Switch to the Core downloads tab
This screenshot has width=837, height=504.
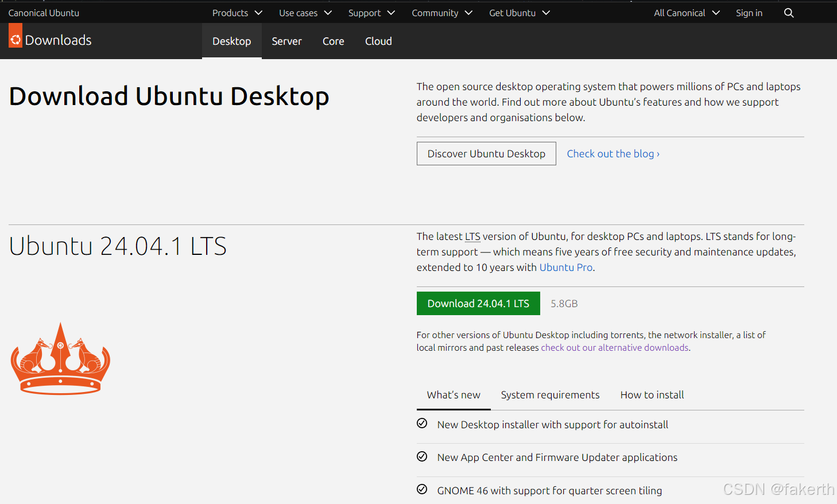tap(334, 41)
